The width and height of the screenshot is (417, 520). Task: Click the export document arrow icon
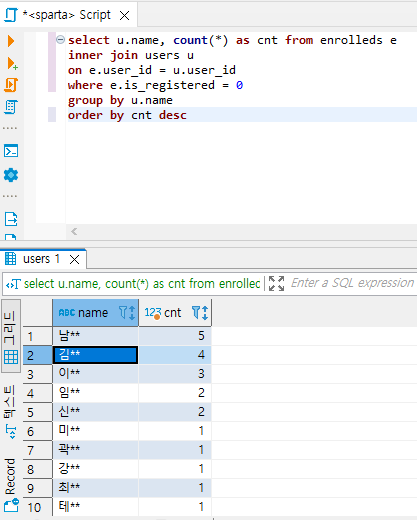11,219
